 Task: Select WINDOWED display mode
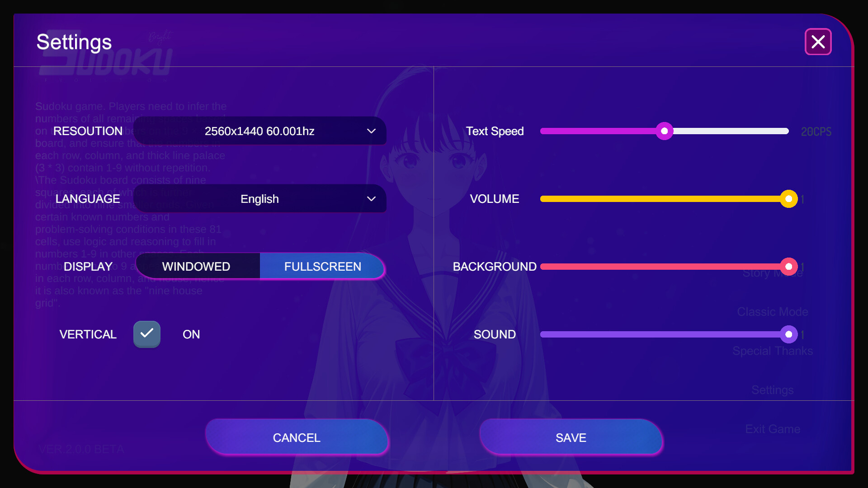pyautogui.click(x=196, y=267)
